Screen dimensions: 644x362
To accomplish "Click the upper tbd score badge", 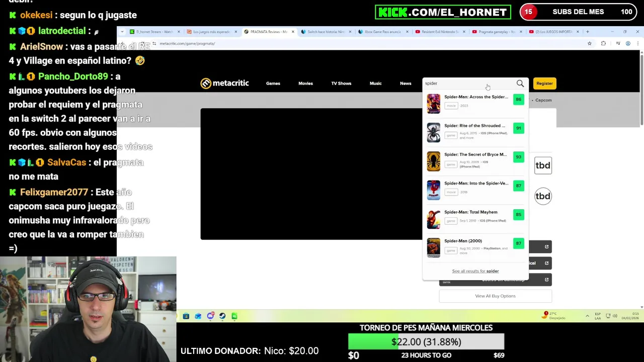I will coord(543,165).
